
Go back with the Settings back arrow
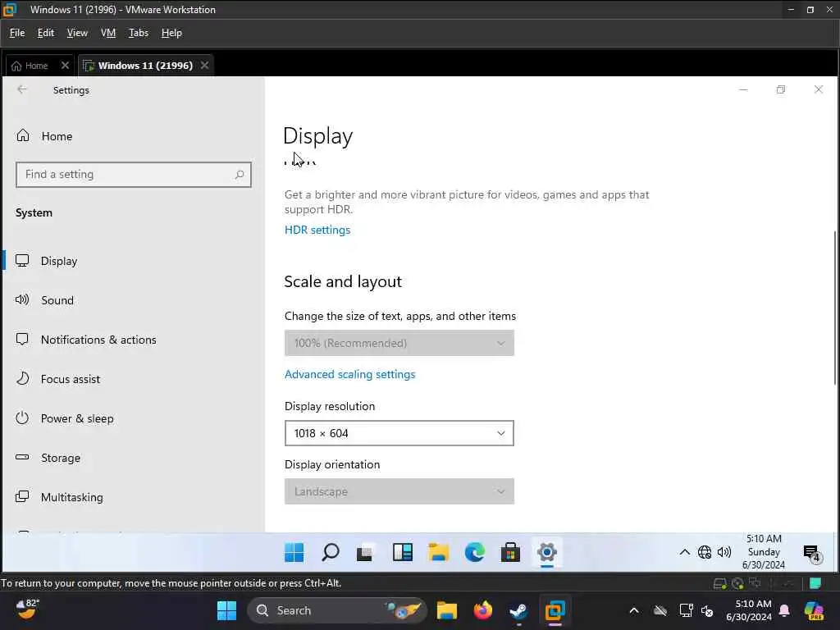(x=22, y=89)
